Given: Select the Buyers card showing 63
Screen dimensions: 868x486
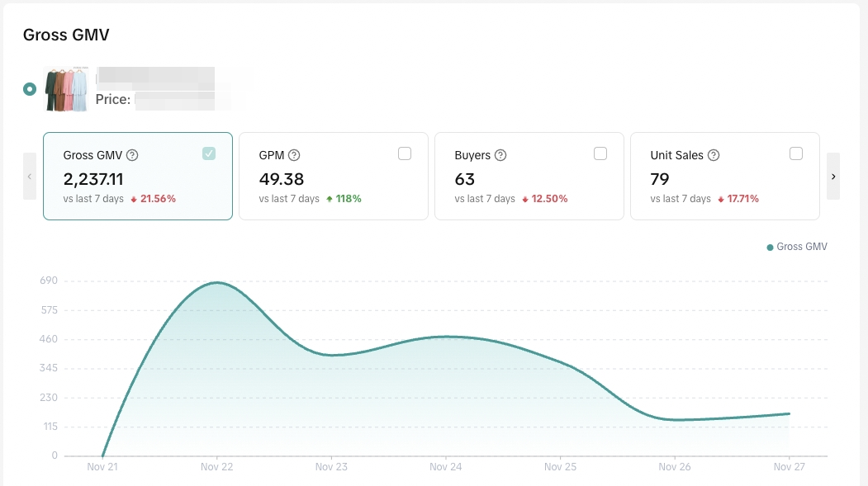Looking at the screenshot, I should (464, 179).
